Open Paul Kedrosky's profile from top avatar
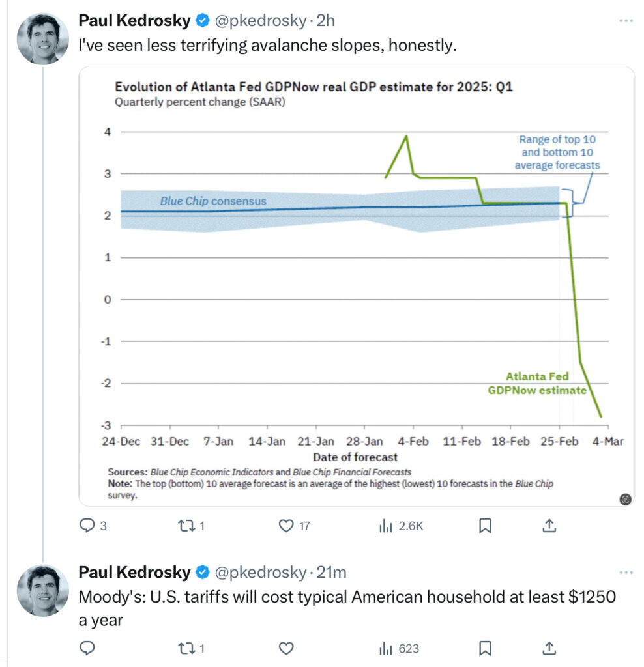 click(43, 38)
